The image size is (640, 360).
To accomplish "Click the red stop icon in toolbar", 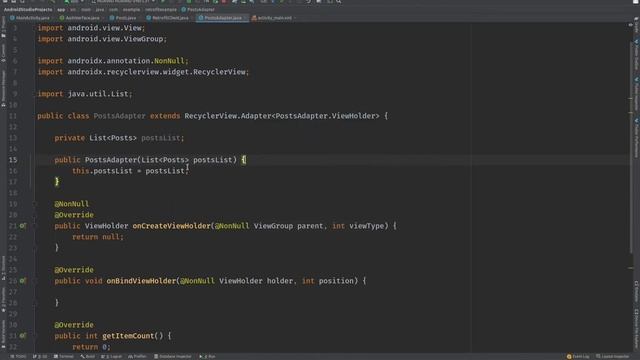I will (224, 2).
